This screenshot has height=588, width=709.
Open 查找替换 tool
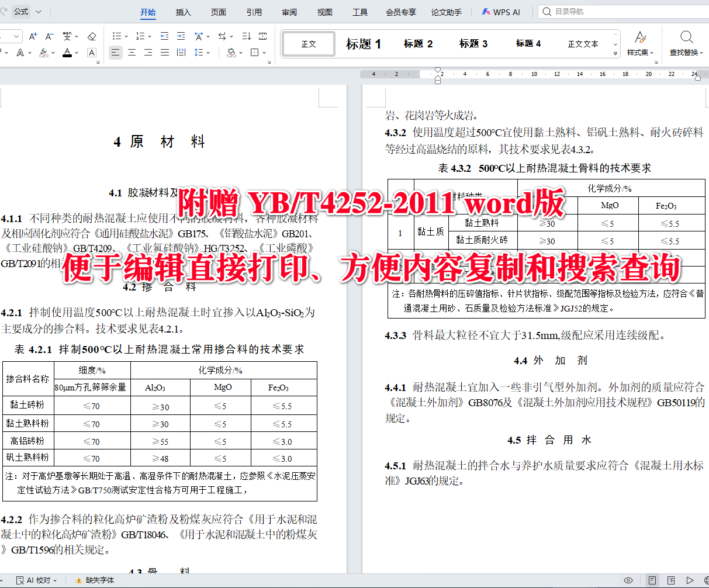pos(687,44)
